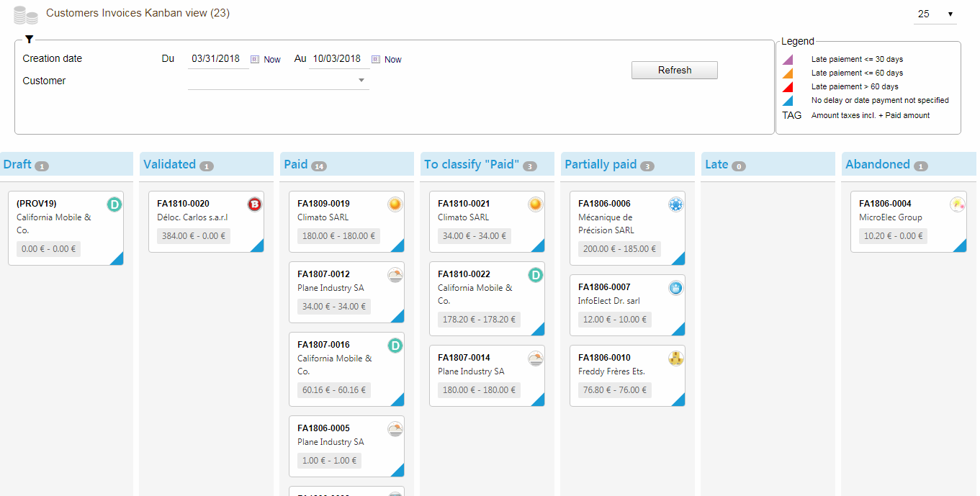Image resolution: width=980 pixels, height=496 pixels.
Task: Click the Refresh button
Action: pos(674,70)
